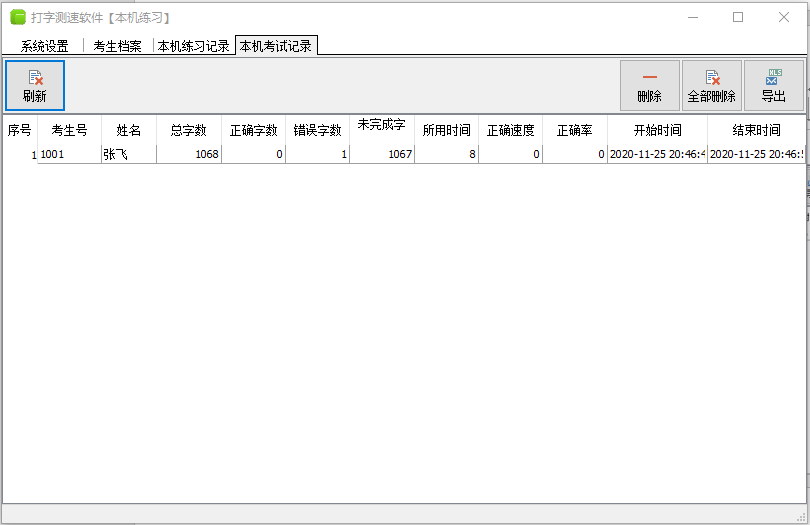The width and height of the screenshot is (810, 525).
Task: Select the cell with name 张飞
Action: (128, 154)
